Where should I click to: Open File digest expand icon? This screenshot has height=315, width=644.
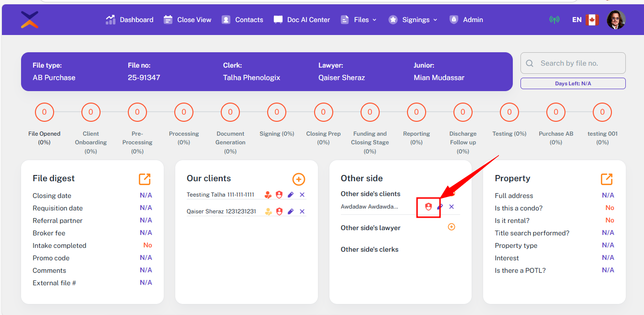tap(145, 179)
